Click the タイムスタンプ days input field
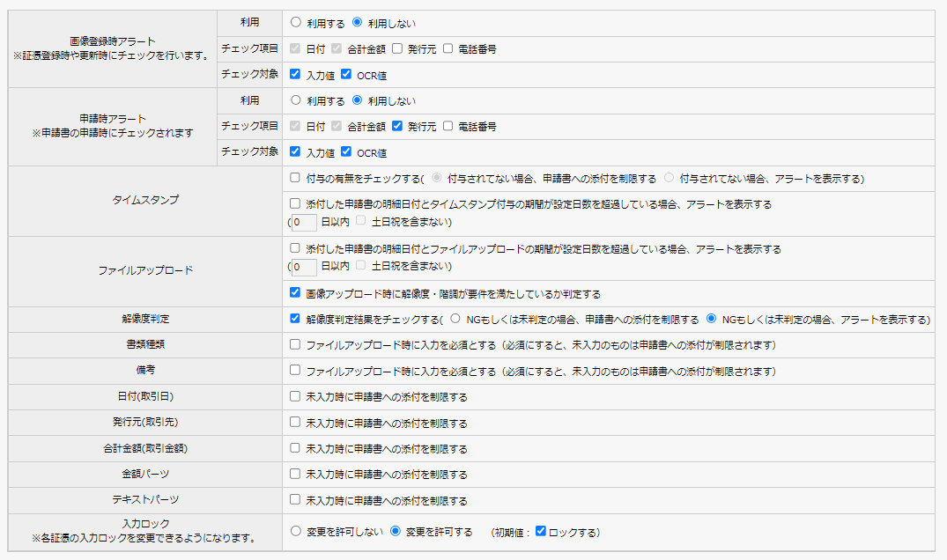 (x=304, y=222)
